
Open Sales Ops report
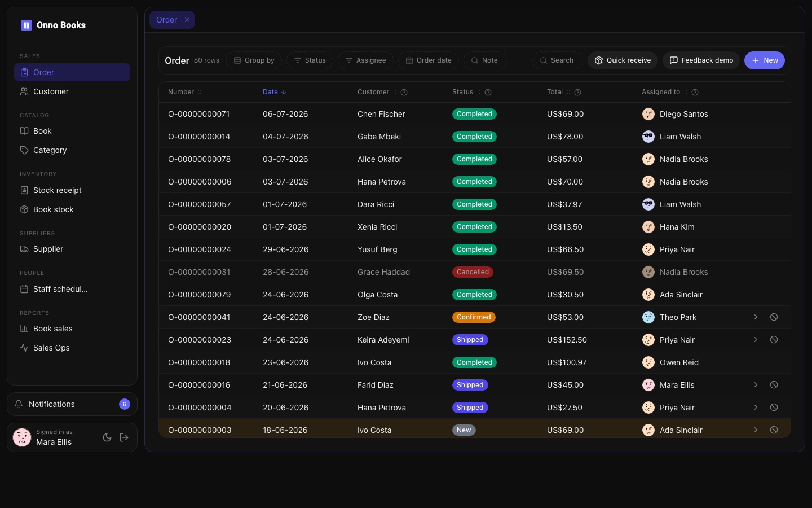(x=72, y=348)
